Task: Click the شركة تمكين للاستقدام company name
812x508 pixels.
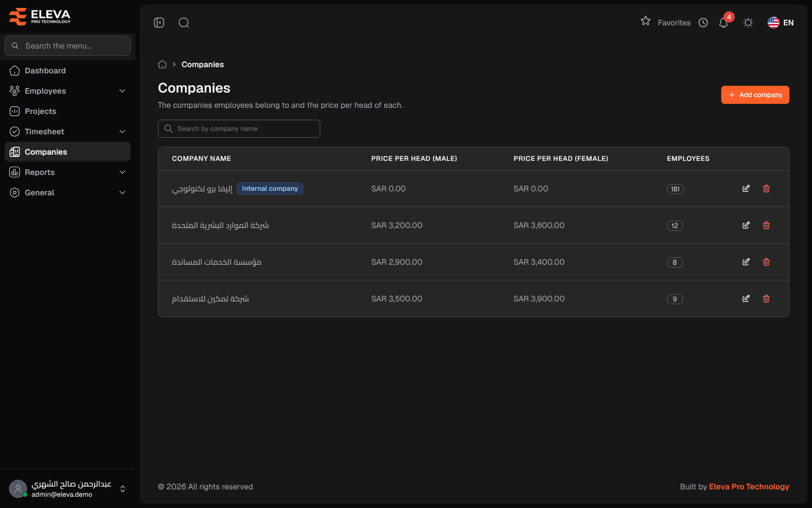Action: (210, 299)
